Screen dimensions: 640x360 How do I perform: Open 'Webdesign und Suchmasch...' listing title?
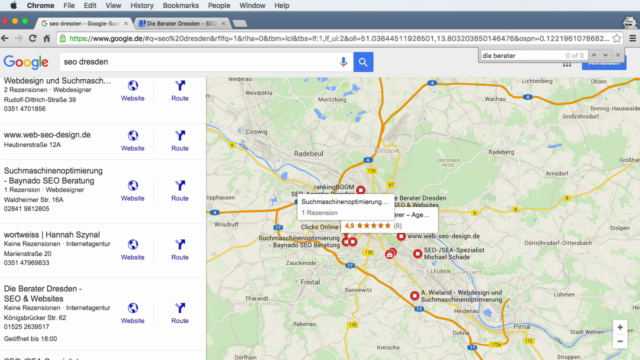pos(57,81)
